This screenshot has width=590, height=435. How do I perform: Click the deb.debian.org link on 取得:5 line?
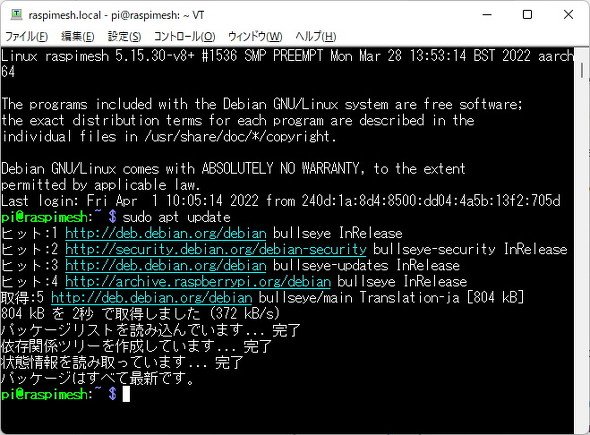151,298
